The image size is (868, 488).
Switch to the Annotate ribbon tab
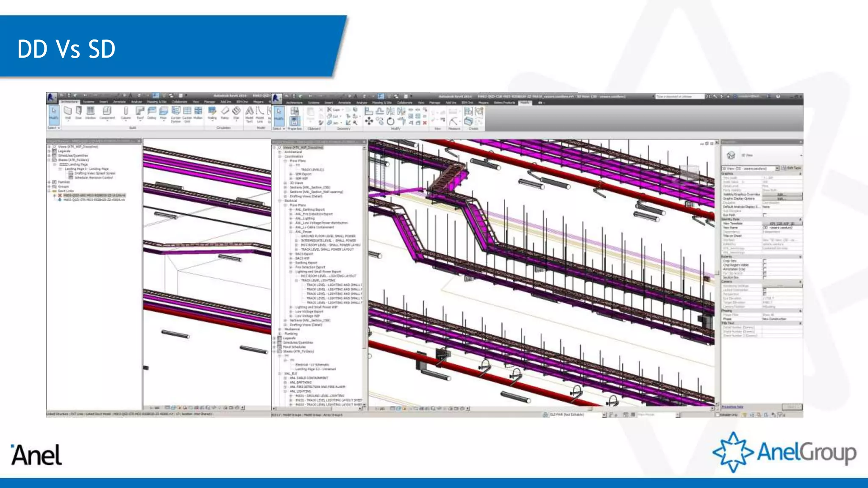point(120,102)
